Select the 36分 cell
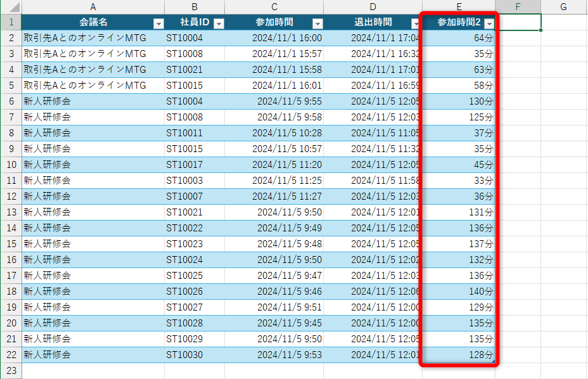588x379 pixels. point(459,196)
